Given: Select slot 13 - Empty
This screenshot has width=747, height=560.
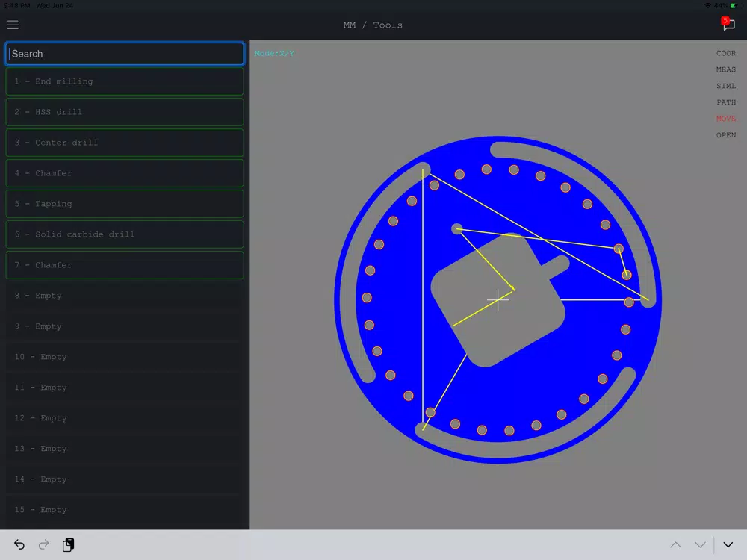Looking at the screenshot, I should (x=125, y=449).
